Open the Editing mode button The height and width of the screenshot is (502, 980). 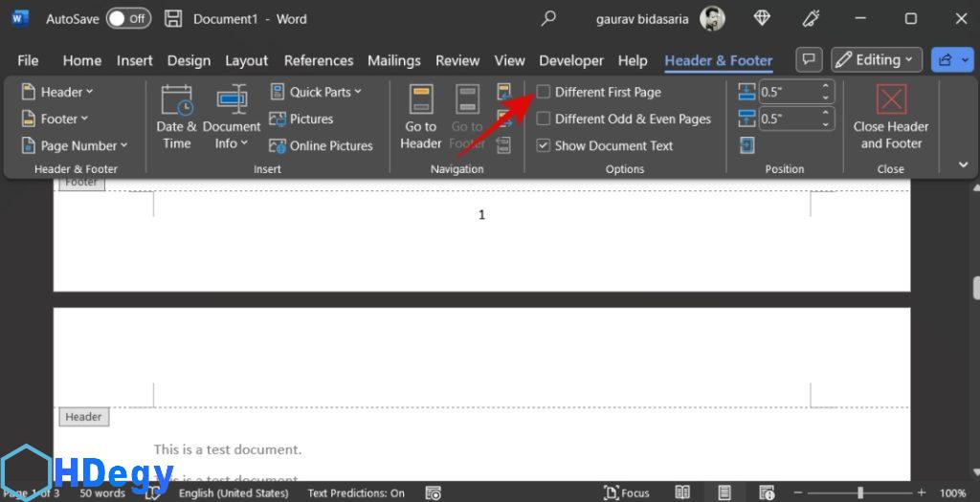pos(877,60)
